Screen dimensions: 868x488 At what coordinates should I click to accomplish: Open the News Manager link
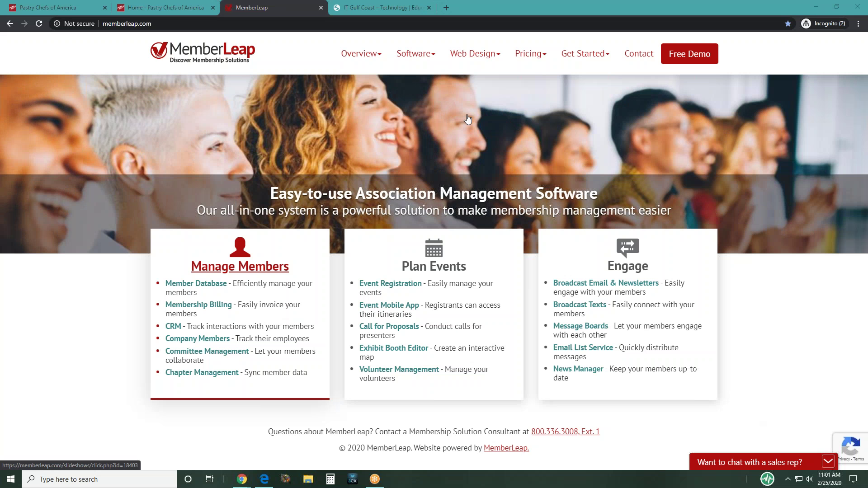578,369
